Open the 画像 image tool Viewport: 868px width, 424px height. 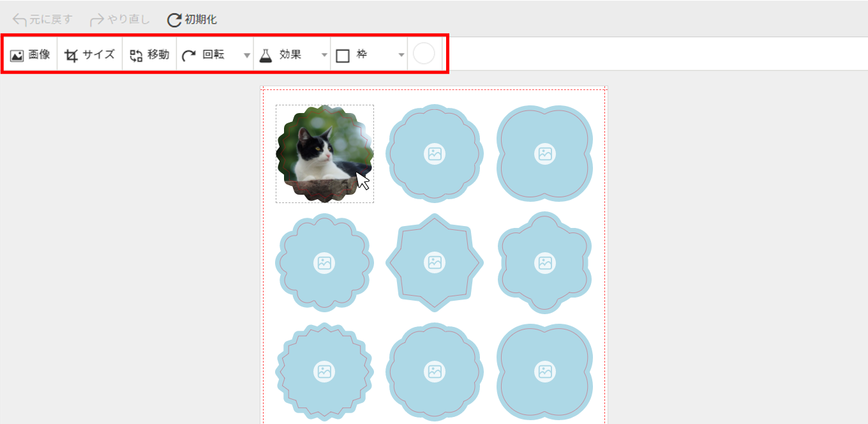coord(30,55)
